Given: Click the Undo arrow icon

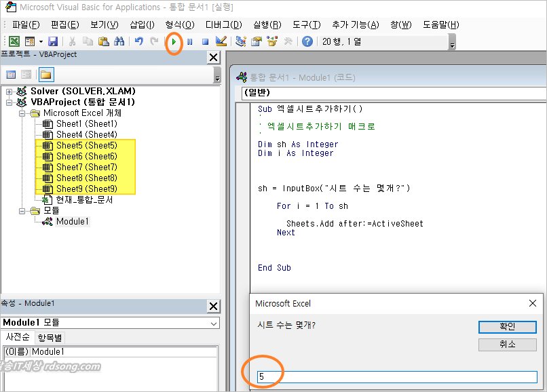Looking at the screenshot, I should 139,42.
